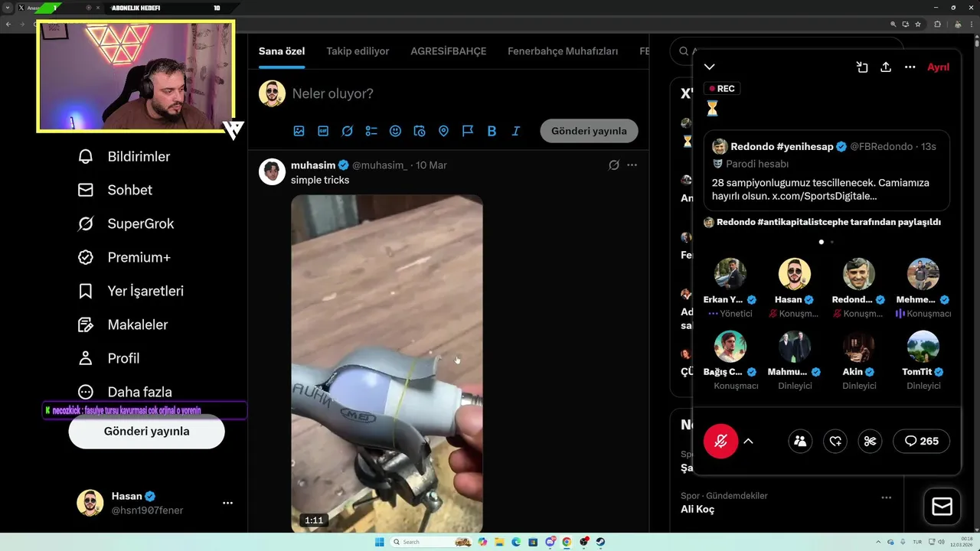The image size is (980, 551).
Task: Expand microphone options caret in Space
Action: click(749, 441)
